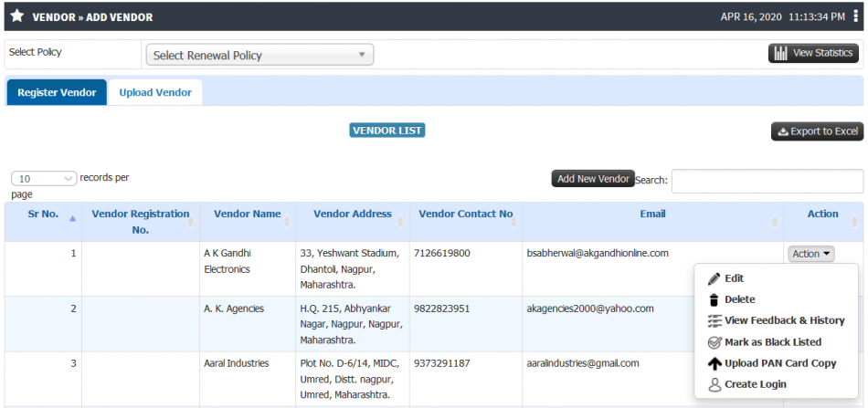The height and width of the screenshot is (408, 868).
Task: Open the records per page dropdown
Action: pos(44,179)
